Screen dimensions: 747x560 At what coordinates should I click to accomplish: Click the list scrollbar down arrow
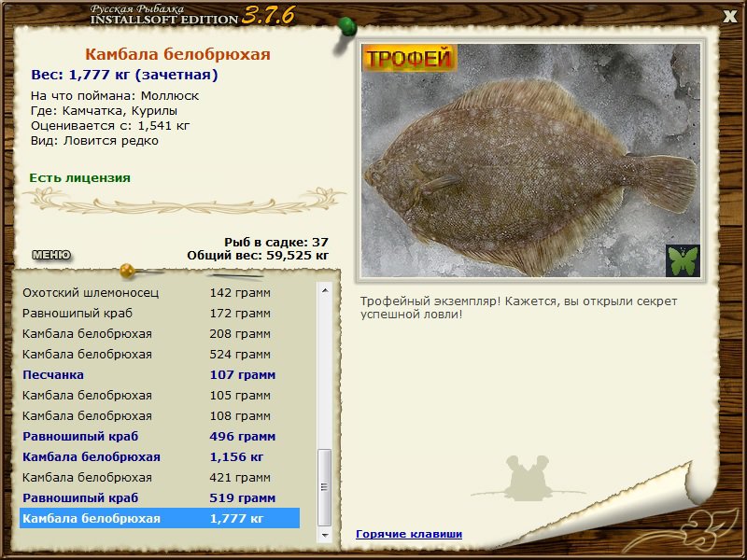click(325, 535)
